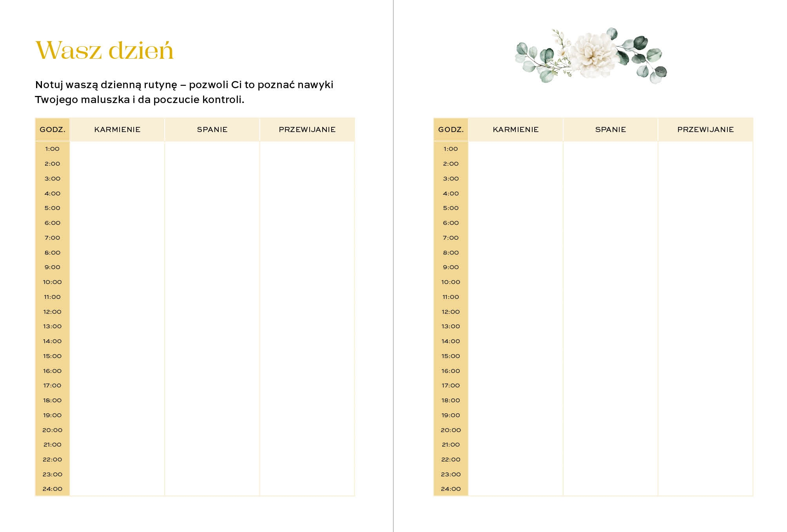Click the 7:00 row in right table
The image size is (787, 532).
click(x=593, y=238)
